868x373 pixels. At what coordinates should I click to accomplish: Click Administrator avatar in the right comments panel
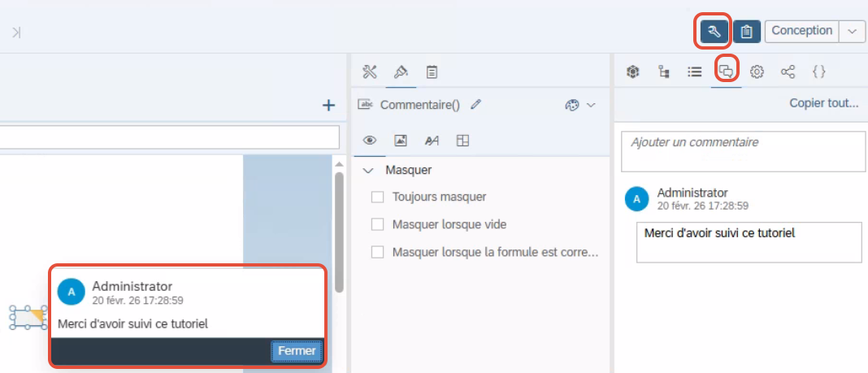click(x=637, y=199)
